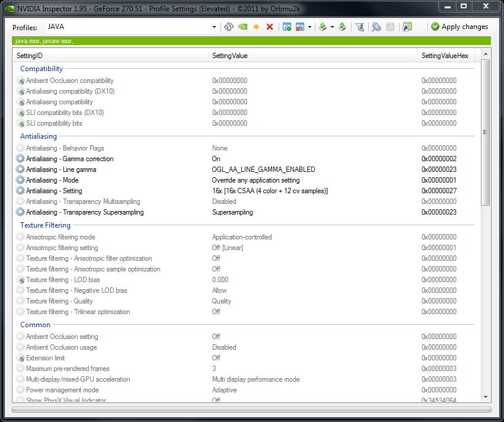Click the horizontal scrollbar at the window bottom

point(251,410)
